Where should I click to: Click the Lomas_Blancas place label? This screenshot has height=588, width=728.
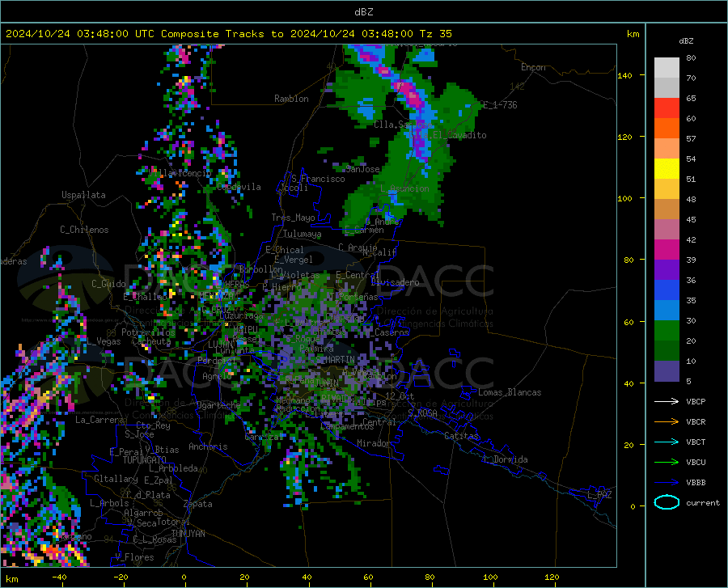(x=510, y=392)
